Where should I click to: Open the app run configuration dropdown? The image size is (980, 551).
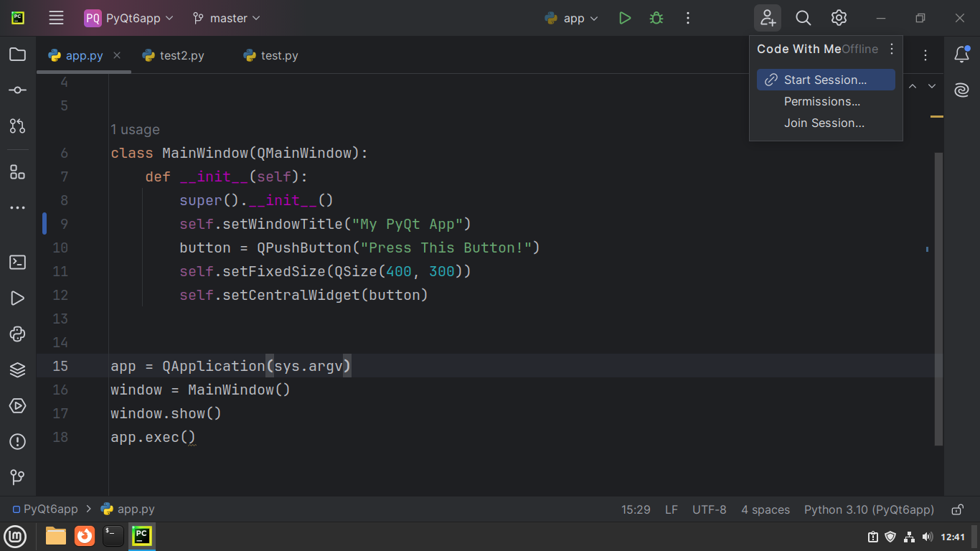point(572,18)
